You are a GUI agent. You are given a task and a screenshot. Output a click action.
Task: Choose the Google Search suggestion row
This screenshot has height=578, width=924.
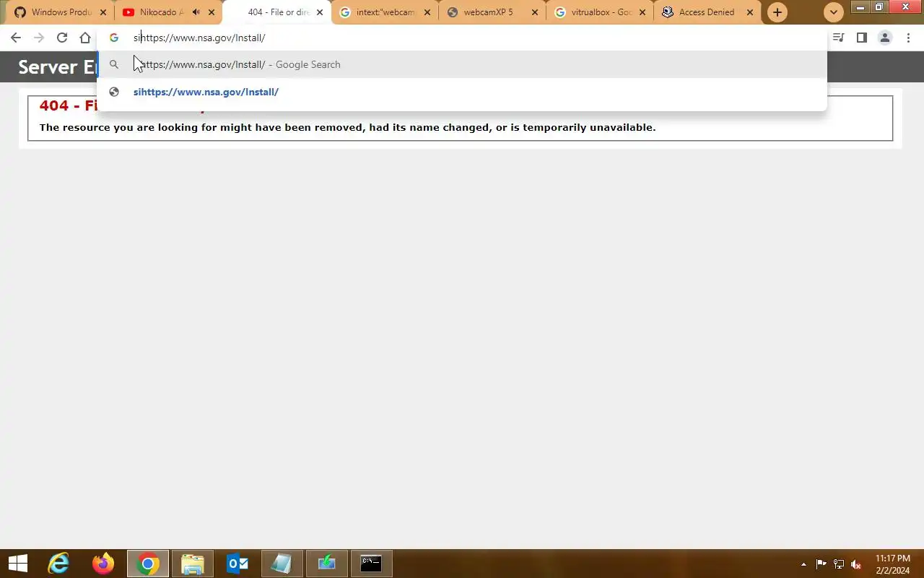click(462, 64)
